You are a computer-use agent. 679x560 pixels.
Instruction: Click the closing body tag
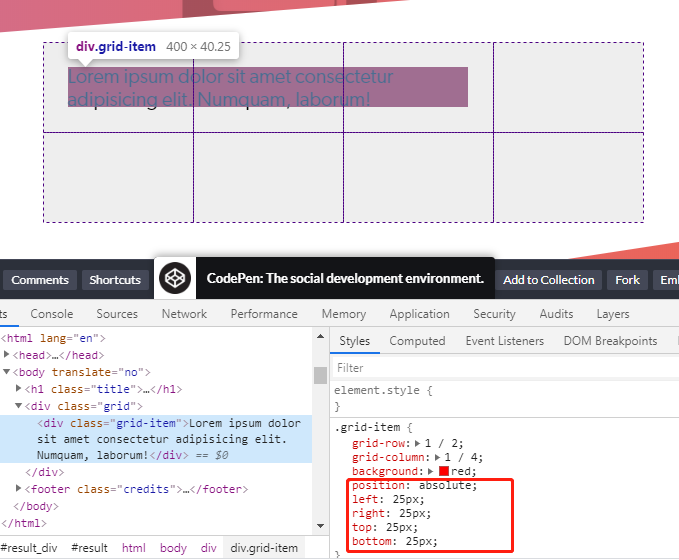(x=36, y=506)
